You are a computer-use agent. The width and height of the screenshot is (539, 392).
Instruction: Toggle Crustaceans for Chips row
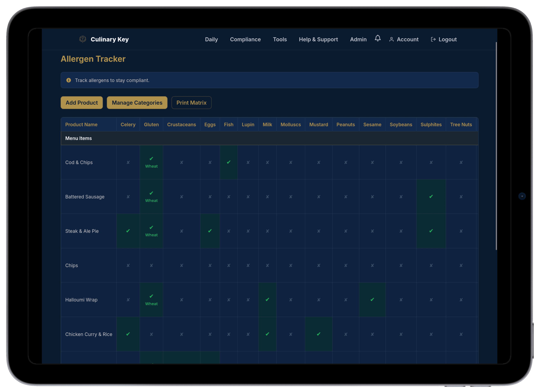click(182, 266)
